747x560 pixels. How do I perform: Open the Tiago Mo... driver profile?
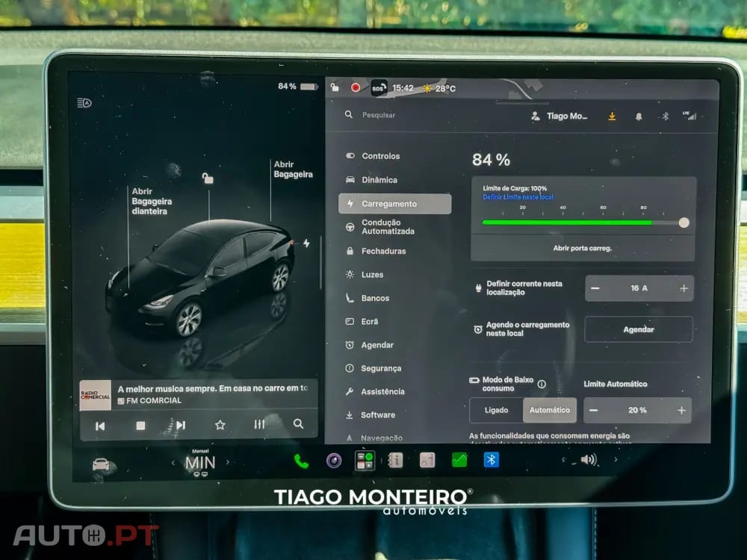click(560, 116)
